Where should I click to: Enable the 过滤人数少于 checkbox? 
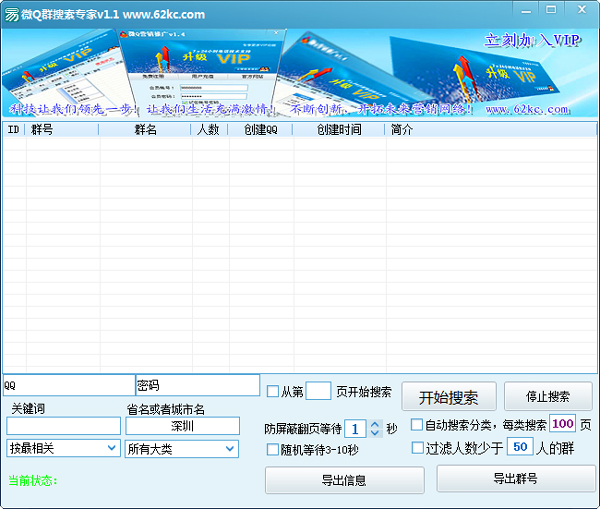click(417, 448)
